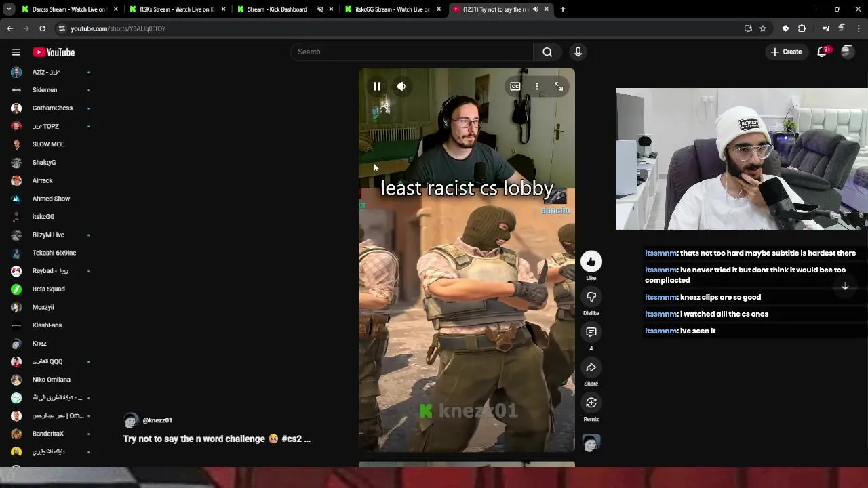Jump to newest chat with down arrow

click(x=845, y=287)
